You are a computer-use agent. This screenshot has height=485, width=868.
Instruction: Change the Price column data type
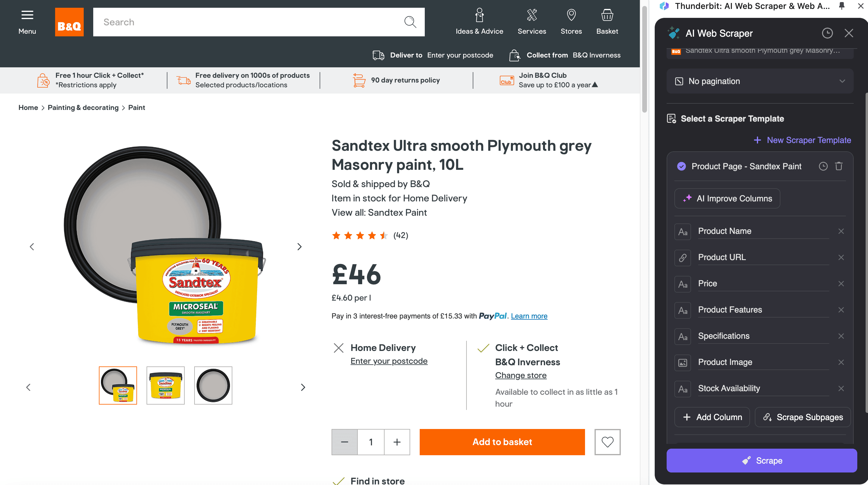tap(683, 284)
